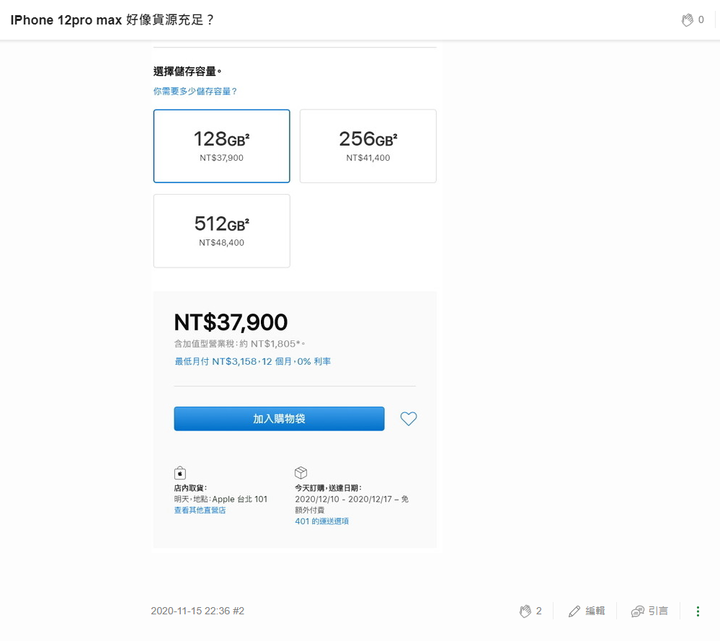Click the clap icon on post #2

click(x=525, y=611)
